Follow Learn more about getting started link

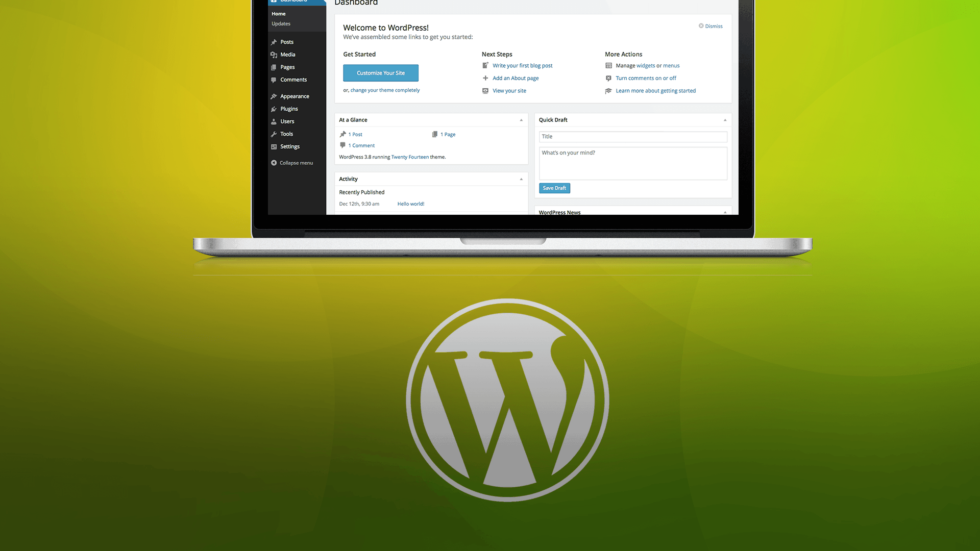point(655,91)
